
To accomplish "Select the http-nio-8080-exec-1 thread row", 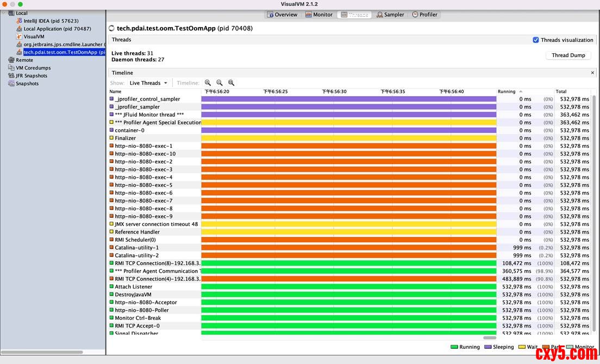I will point(143,146).
